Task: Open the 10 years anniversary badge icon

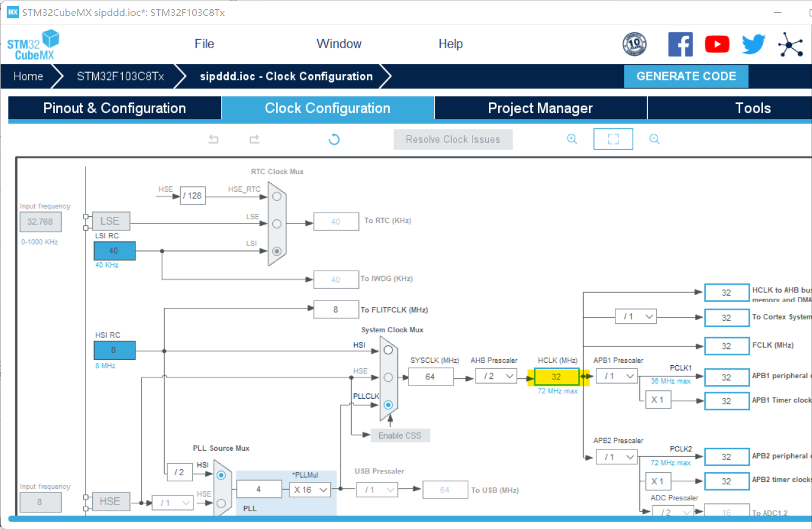Action: click(x=634, y=45)
